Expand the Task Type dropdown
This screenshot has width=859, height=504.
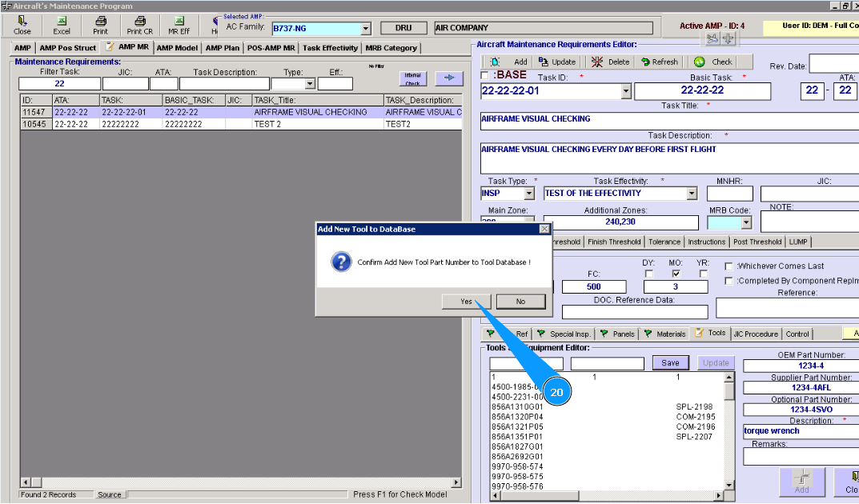[528, 194]
